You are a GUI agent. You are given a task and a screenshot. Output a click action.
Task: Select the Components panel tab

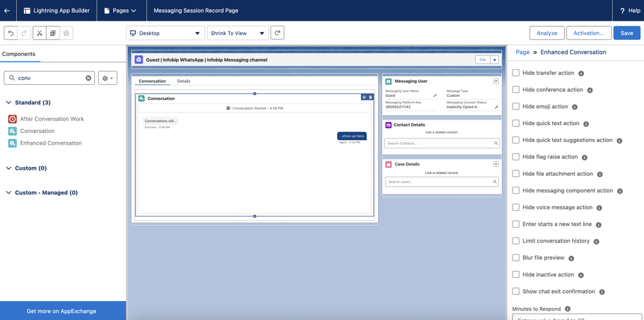19,54
